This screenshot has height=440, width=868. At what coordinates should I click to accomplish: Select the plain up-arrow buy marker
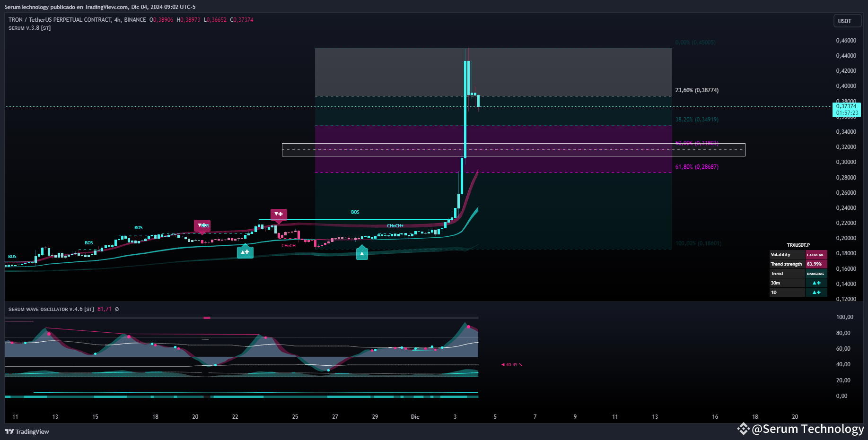click(x=362, y=253)
